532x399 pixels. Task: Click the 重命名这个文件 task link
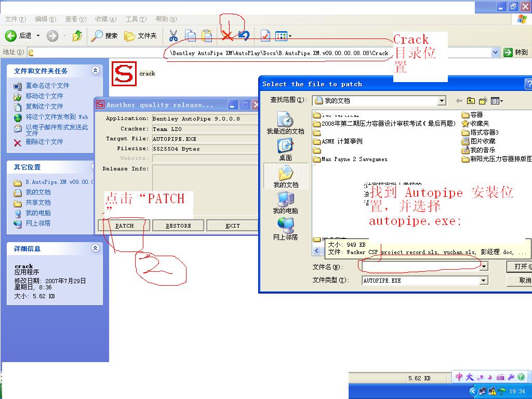(x=47, y=86)
